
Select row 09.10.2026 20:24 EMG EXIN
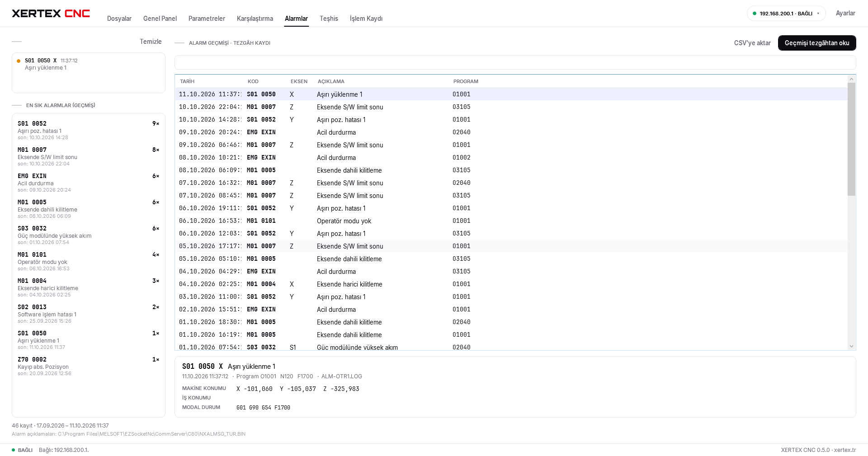tap(511, 132)
